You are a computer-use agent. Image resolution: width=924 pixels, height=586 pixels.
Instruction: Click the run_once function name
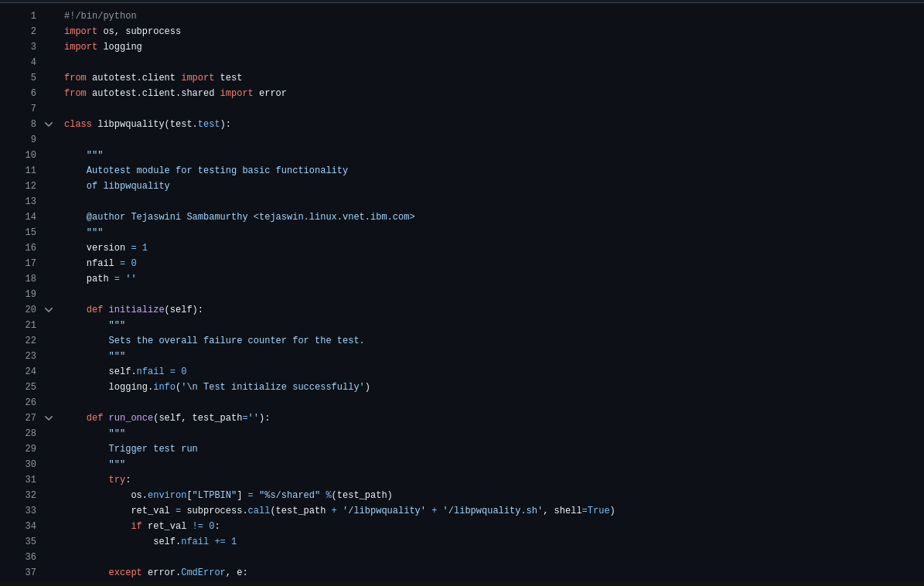pyautogui.click(x=131, y=417)
